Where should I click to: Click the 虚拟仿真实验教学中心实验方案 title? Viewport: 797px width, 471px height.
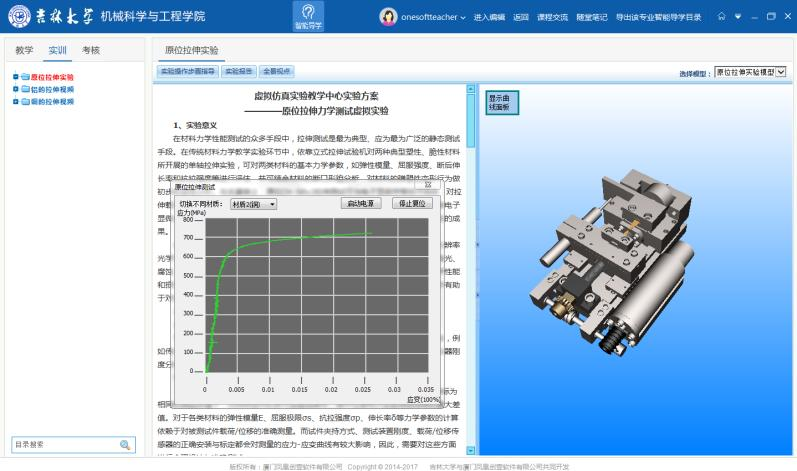[x=316, y=96]
